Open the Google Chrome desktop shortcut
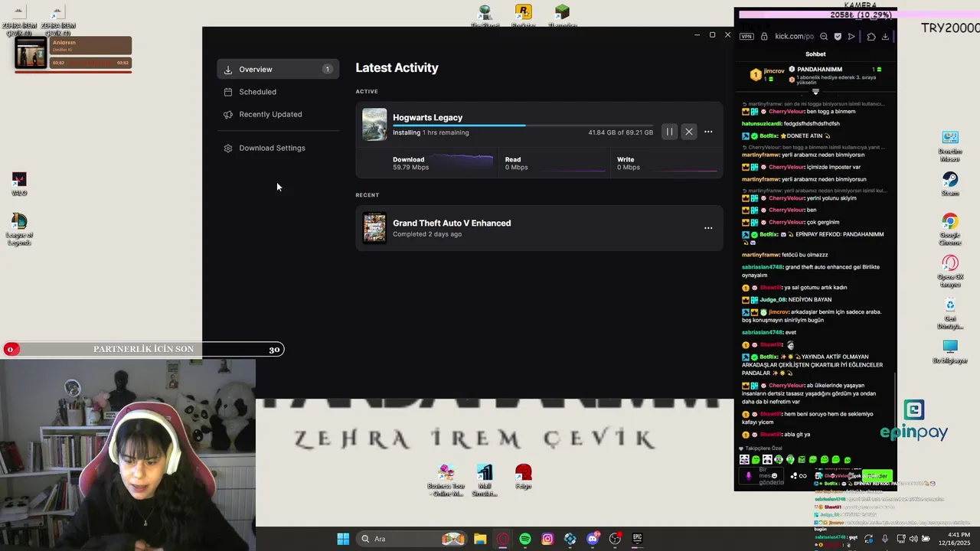The height and width of the screenshot is (551, 980). [x=950, y=230]
